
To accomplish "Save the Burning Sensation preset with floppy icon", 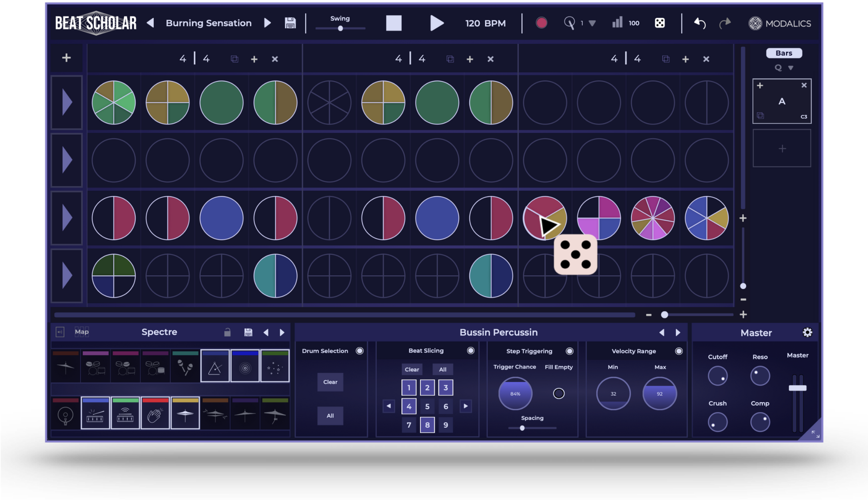I will tap(290, 23).
